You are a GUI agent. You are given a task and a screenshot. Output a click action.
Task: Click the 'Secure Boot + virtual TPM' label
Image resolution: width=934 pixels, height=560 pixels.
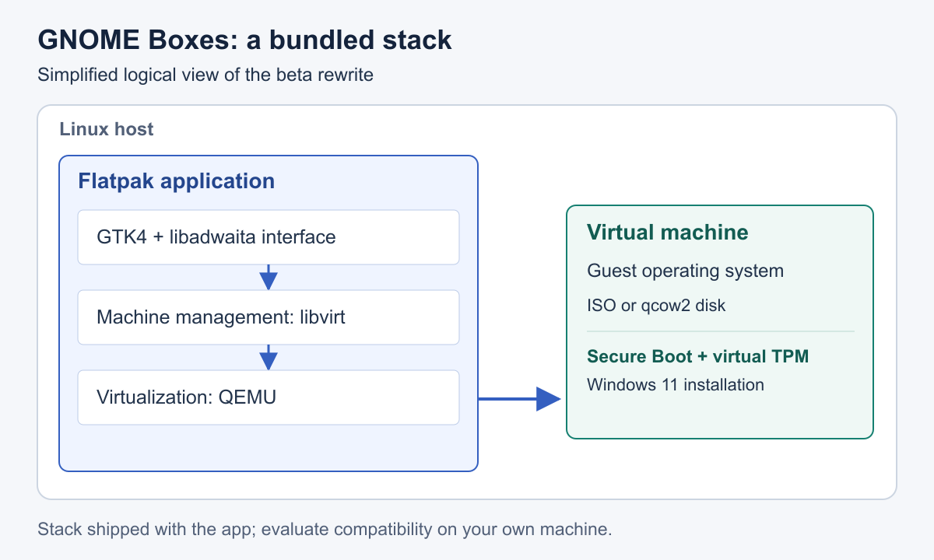[698, 356]
